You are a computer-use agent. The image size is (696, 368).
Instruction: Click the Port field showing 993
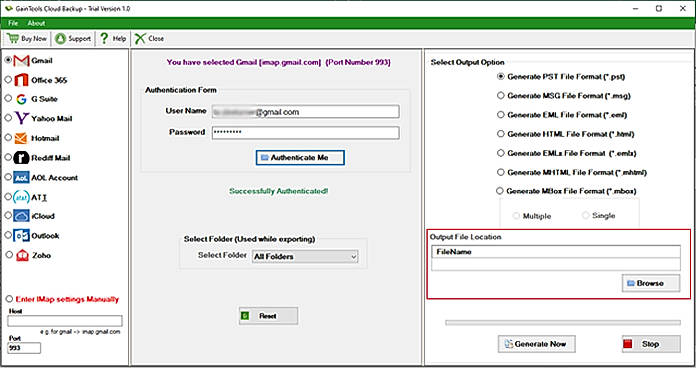[24, 348]
